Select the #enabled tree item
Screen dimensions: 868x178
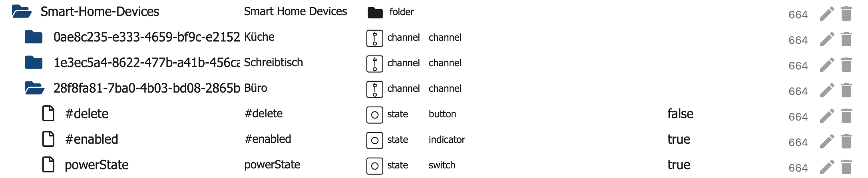pyautogui.click(x=92, y=139)
